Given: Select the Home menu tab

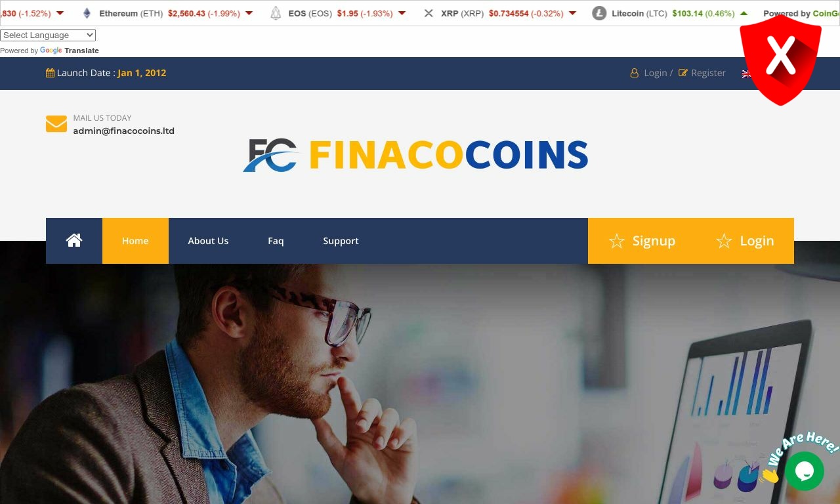Looking at the screenshot, I should (135, 241).
